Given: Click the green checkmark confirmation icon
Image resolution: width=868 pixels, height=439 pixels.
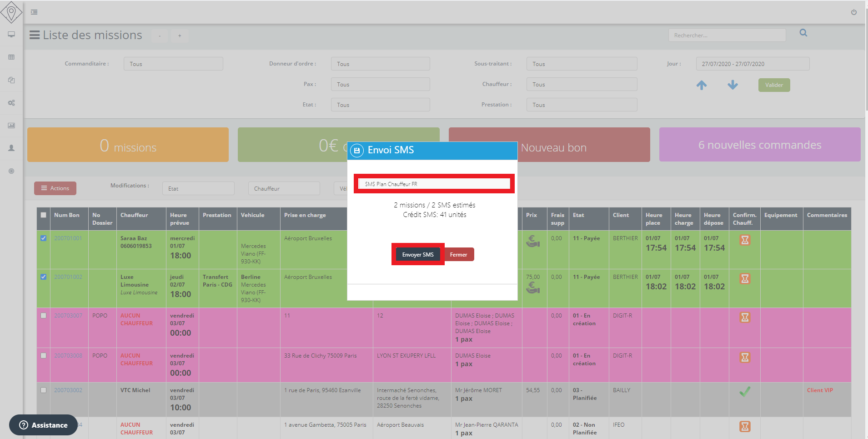Looking at the screenshot, I should pos(744,391).
